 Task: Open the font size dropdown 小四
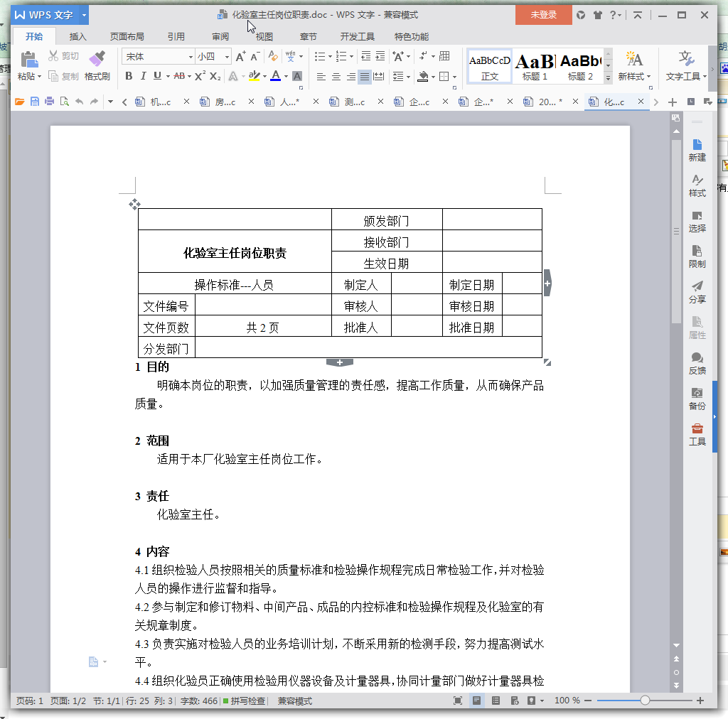tap(227, 57)
